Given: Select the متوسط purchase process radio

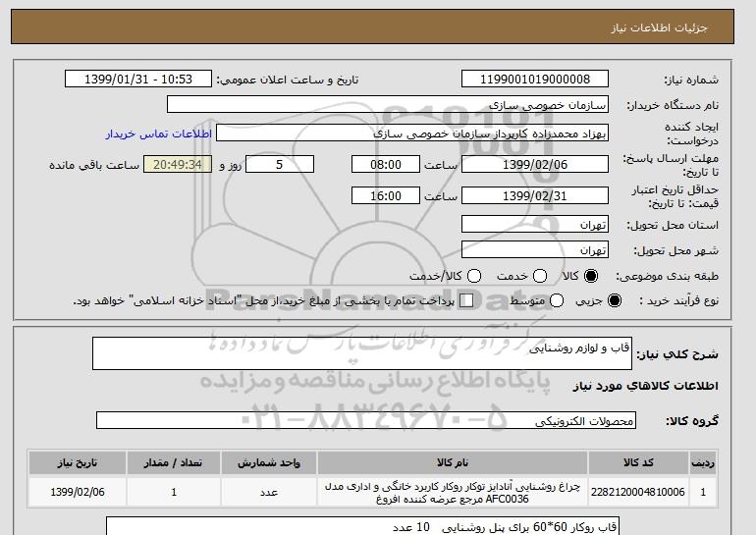Looking at the screenshot, I should [557, 300].
